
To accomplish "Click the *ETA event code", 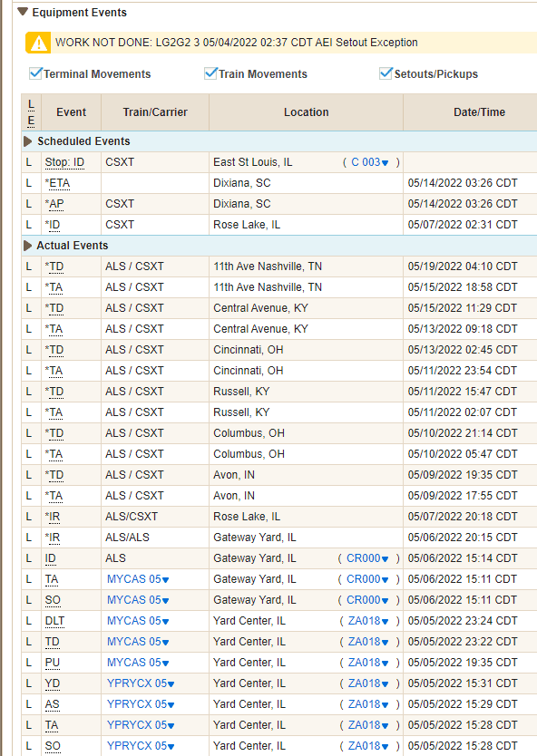I will [57, 183].
